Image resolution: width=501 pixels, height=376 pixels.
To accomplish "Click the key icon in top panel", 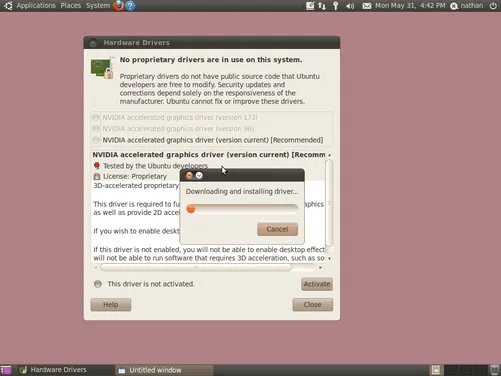I will [336, 6].
